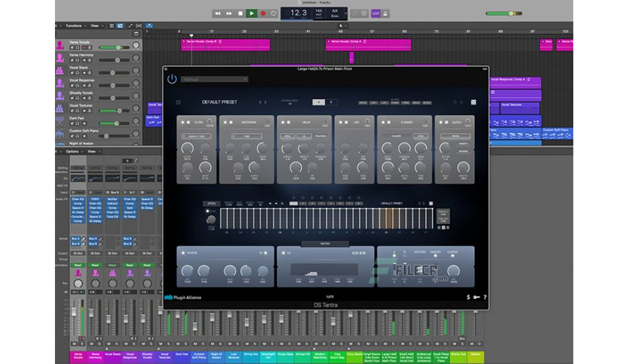Screen dimensions: 629x364
Task: Select the Verse Vocals: Comp A region
Action: click(368, 44)
